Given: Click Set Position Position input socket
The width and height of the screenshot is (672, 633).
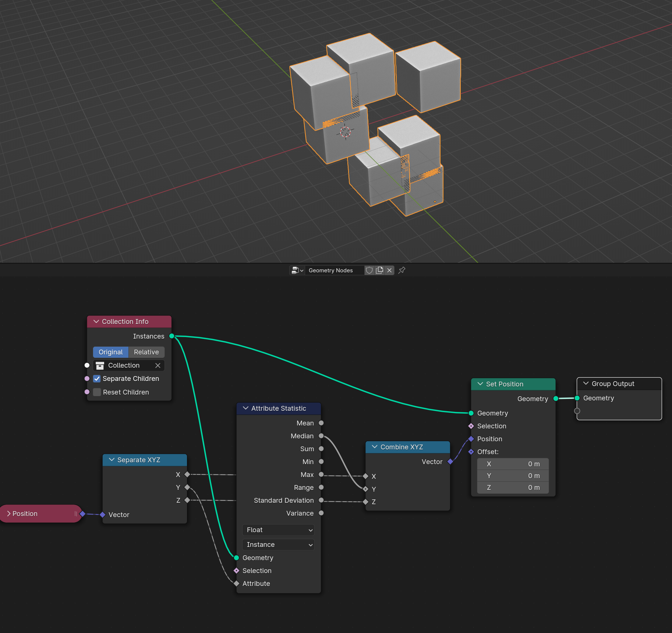Looking at the screenshot, I should (x=471, y=439).
